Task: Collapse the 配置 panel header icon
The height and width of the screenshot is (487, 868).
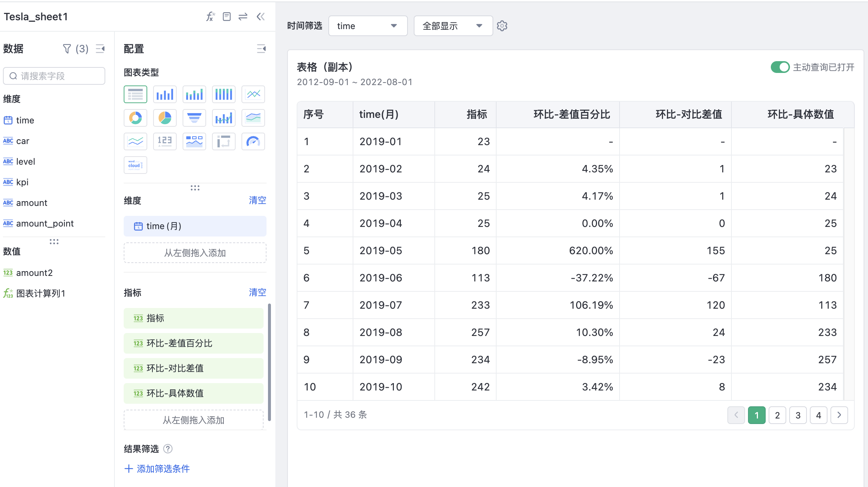Action: (x=261, y=49)
